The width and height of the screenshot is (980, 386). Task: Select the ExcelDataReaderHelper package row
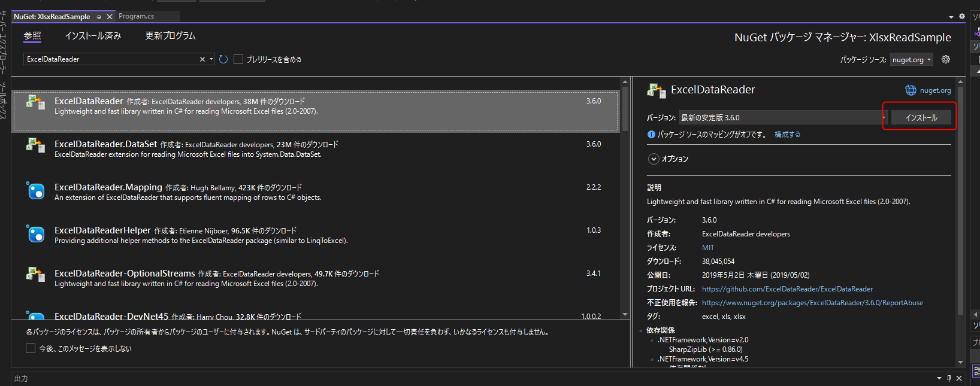pyautogui.click(x=316, y=240)
